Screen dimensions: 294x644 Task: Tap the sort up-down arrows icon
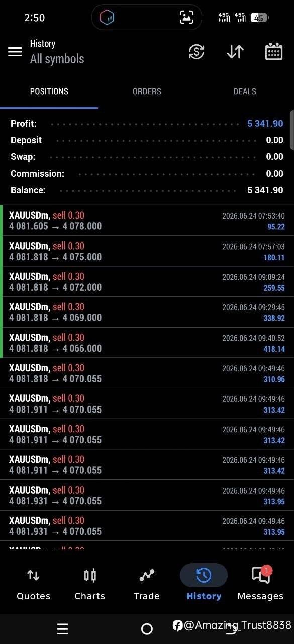tap(235, 52)
